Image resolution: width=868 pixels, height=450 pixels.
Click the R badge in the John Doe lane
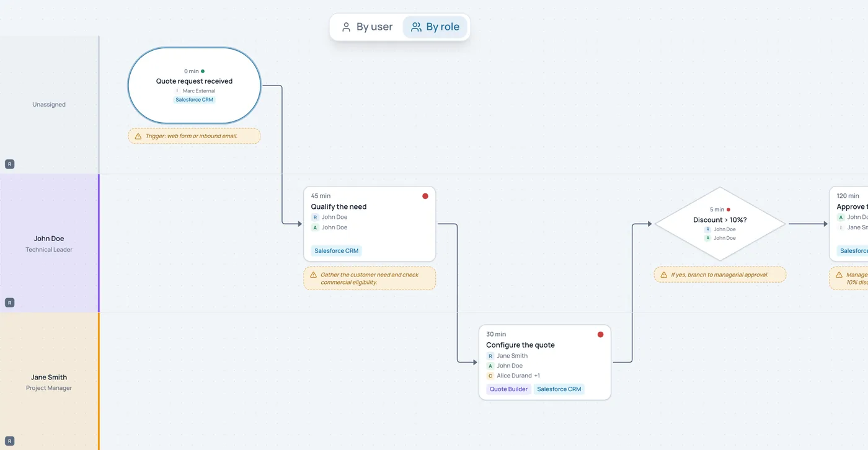(9, 303)
